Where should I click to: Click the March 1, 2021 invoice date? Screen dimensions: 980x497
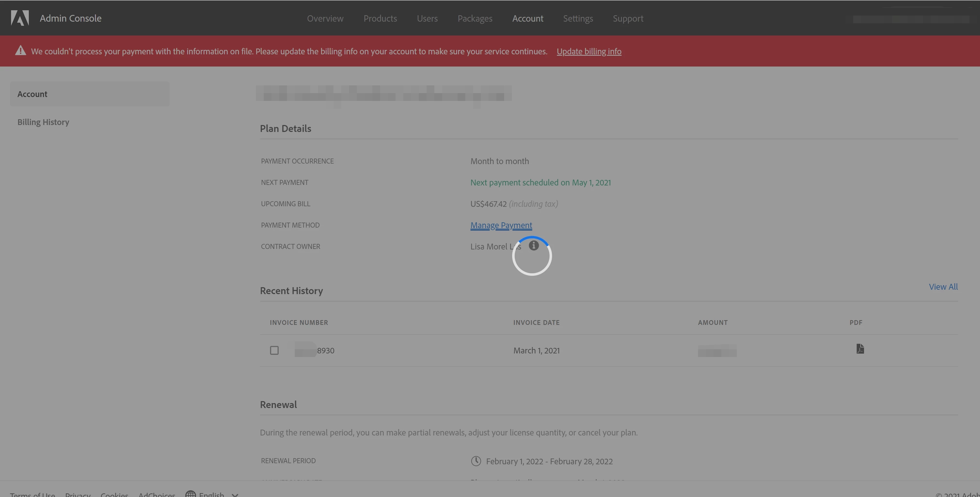click(537, 350)
